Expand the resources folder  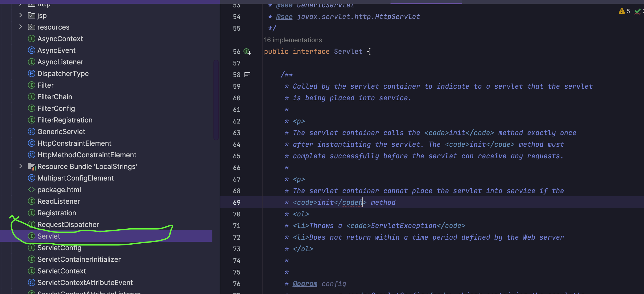(21, 27)
